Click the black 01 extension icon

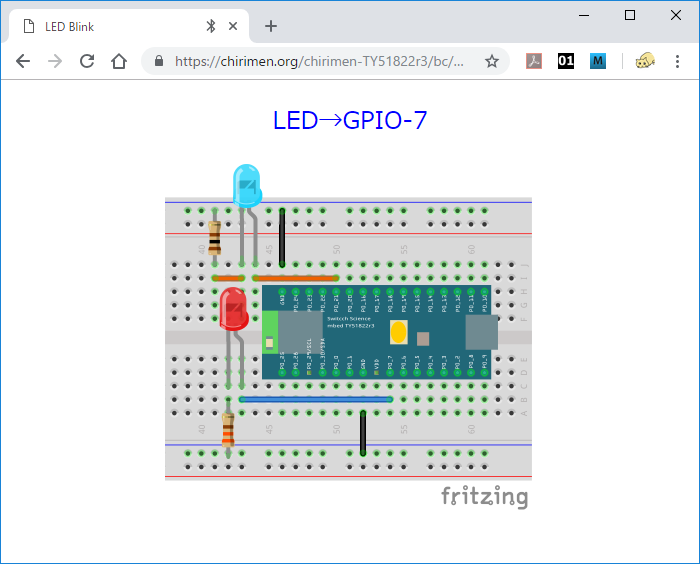click(x=566, y=61)
